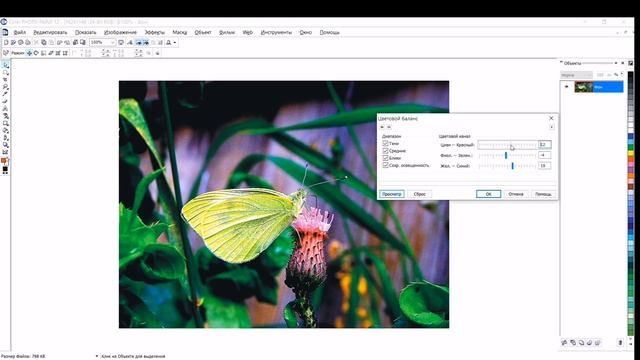640x360 pixels.
Task: Select the Pick tool in the toolbox
Action: [5, 65]
